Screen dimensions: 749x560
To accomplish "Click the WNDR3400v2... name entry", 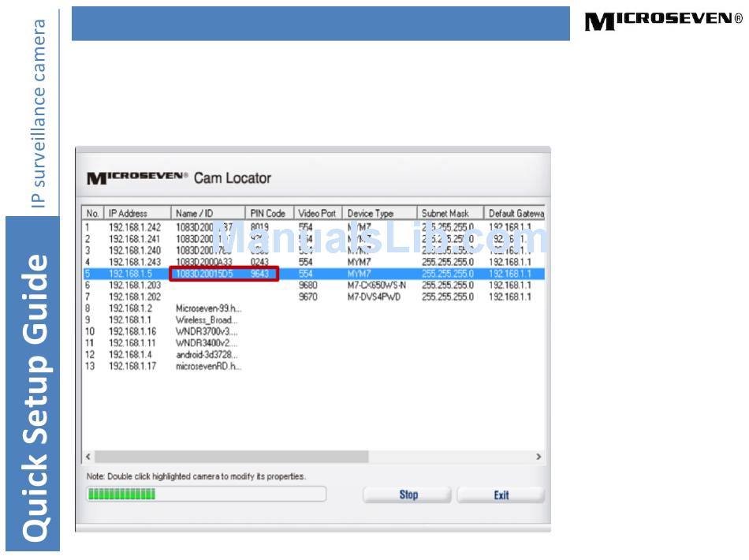I will pos(207,343).
